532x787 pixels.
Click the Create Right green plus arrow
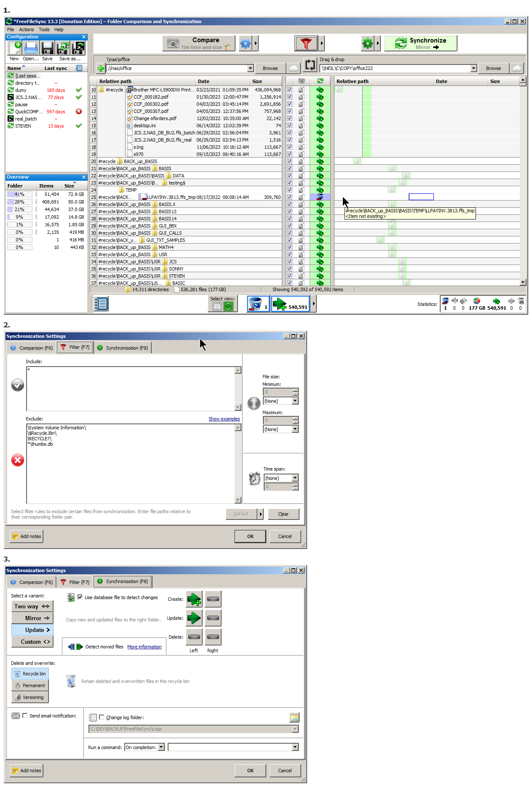click(x=194, y=599)
